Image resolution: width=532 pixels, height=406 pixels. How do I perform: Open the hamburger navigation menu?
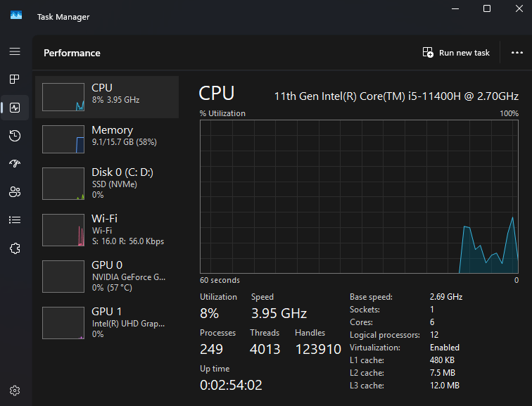point(15,51)
